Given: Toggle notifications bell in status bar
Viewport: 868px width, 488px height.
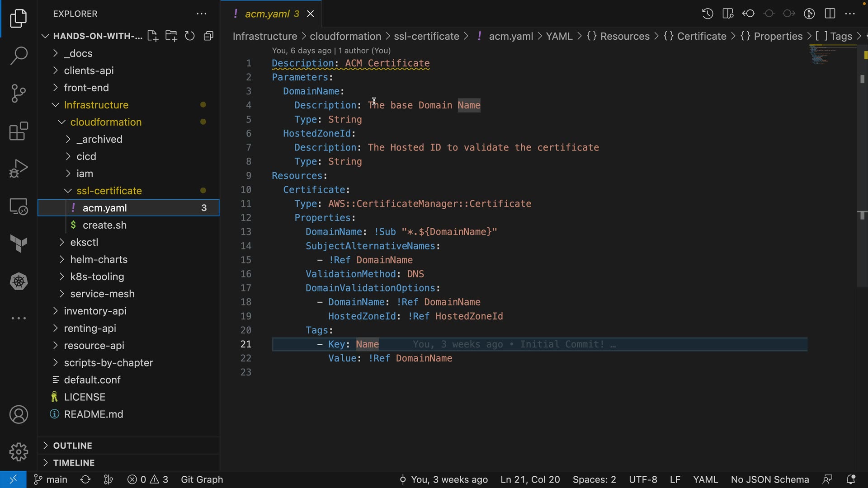Looking at the screenshot, I should pyautogui.click(x=850, y=479).
